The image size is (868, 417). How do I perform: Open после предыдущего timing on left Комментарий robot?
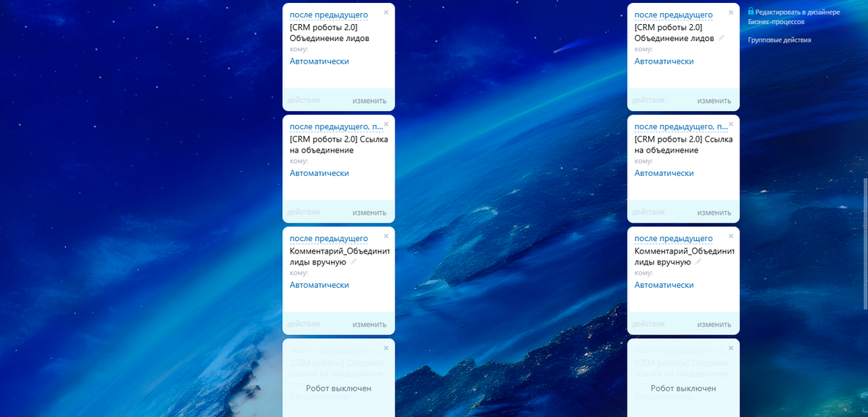tap(329, 238)
